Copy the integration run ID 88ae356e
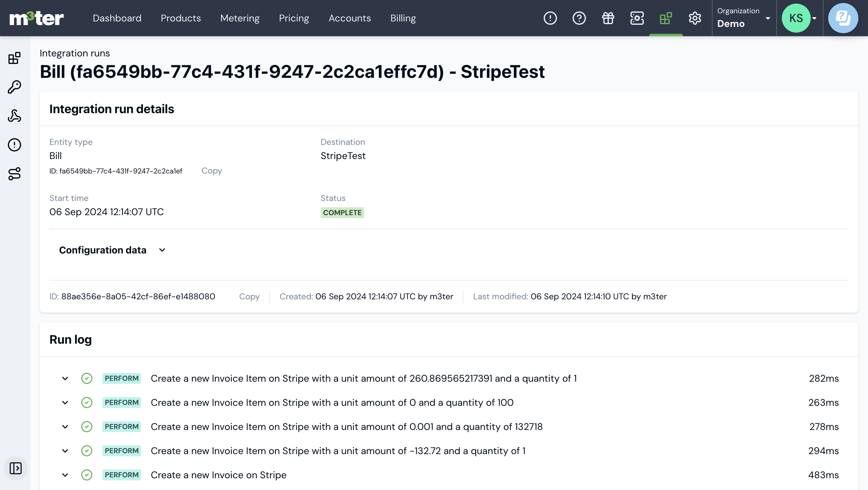This screenshot has height=490, width=868. (x=249, y=296)
